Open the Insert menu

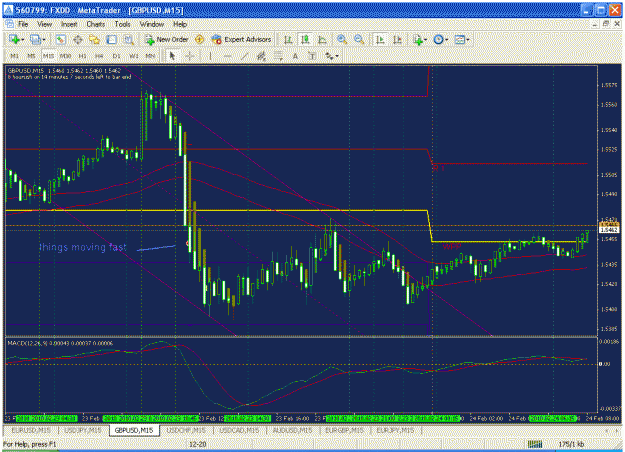point(69,24)
